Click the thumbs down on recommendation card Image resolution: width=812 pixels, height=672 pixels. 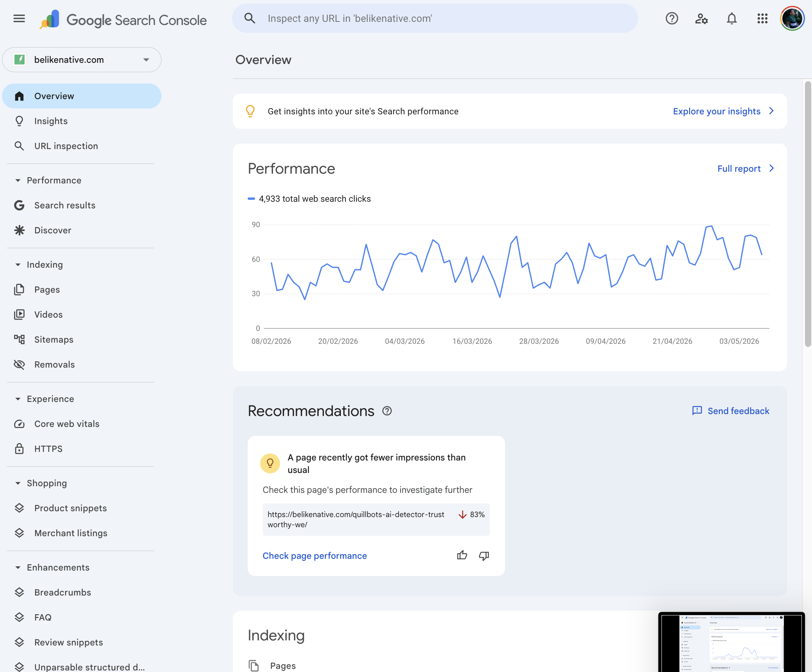(484, 556)
